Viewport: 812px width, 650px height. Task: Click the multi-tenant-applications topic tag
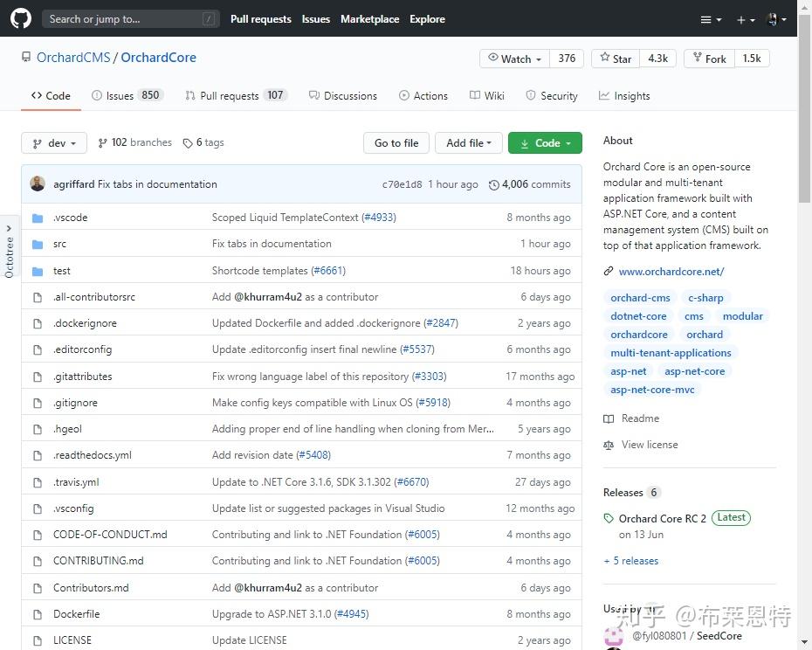(671, 352)
